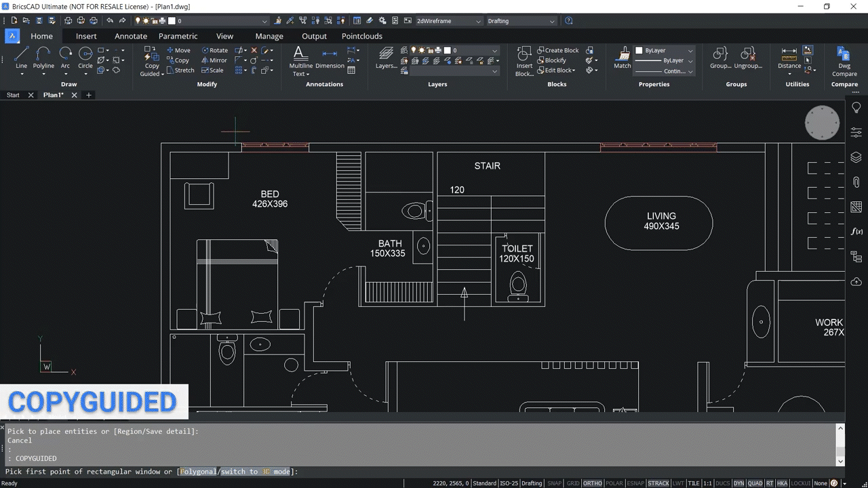Toggle ORTHO mode in the status bar
This screenshot has width=868, height=488.
tap(593, 483)
